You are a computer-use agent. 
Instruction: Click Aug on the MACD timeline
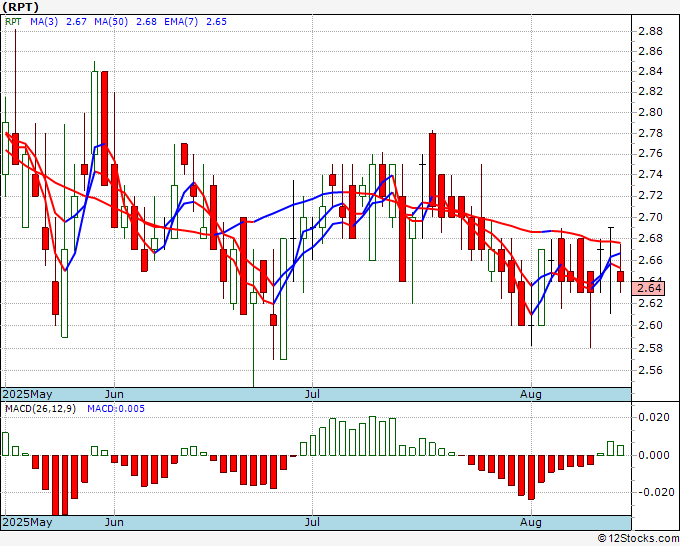point(531,522)
